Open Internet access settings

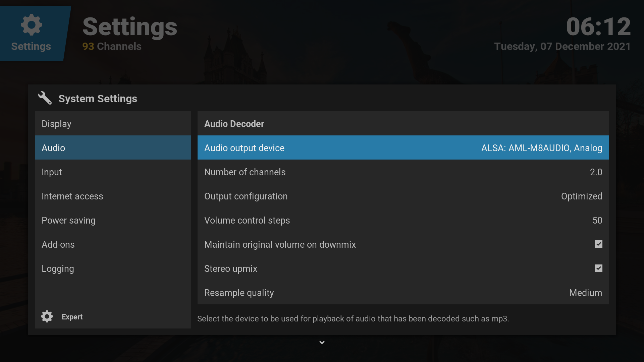coord(113,196)
